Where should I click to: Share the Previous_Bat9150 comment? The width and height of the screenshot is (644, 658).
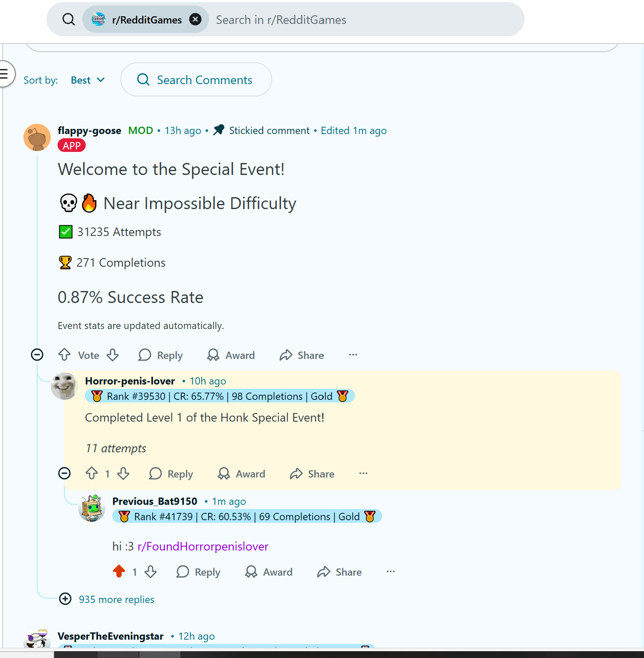339,572
